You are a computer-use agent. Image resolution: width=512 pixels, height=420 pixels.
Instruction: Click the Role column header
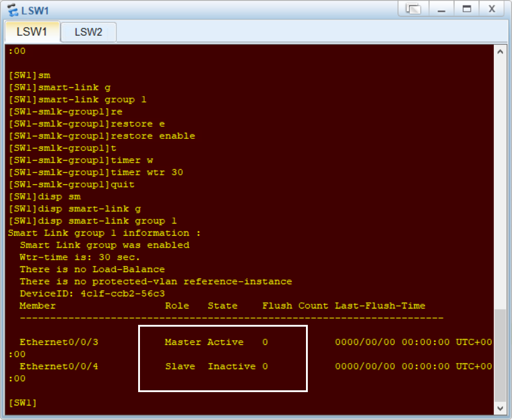(177, 305)
